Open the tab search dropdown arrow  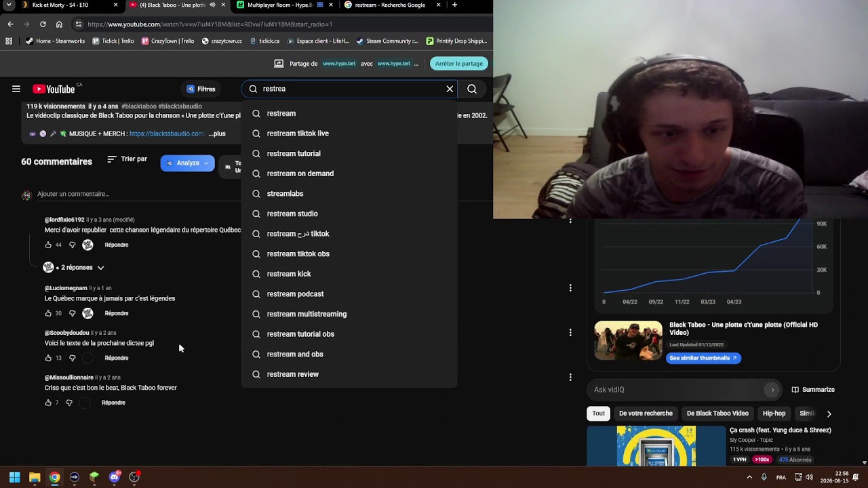(9, 5)
